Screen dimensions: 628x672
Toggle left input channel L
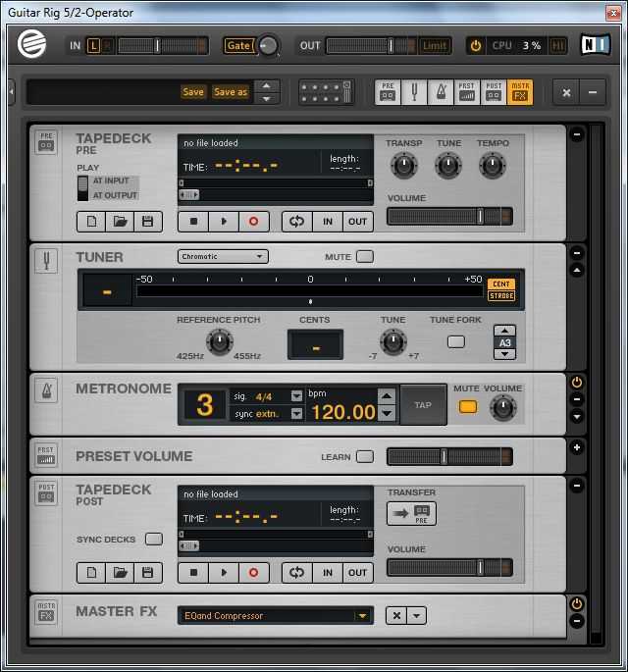coord(94,45)
